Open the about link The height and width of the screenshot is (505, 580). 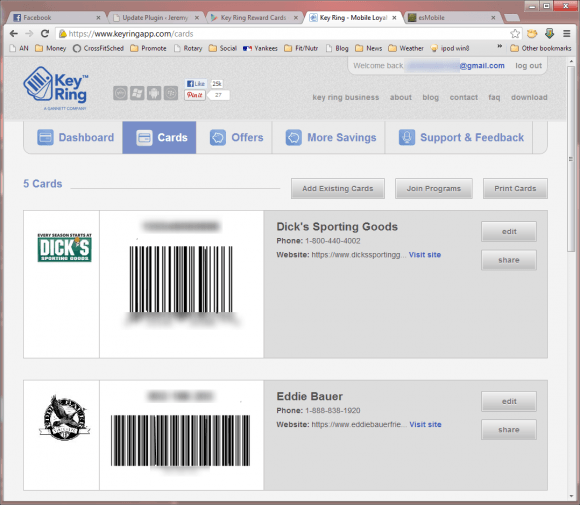pyautogui.click(x=401, y=97)
